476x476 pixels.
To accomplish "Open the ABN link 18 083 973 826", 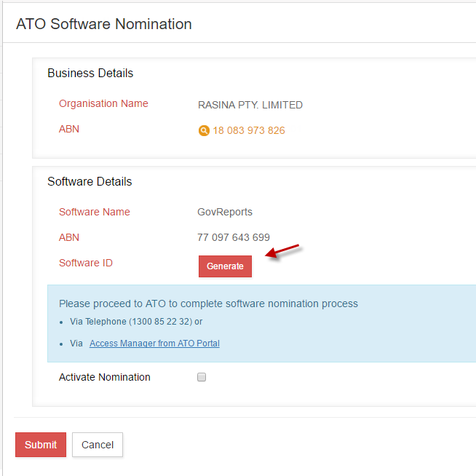I will (248, 131).
